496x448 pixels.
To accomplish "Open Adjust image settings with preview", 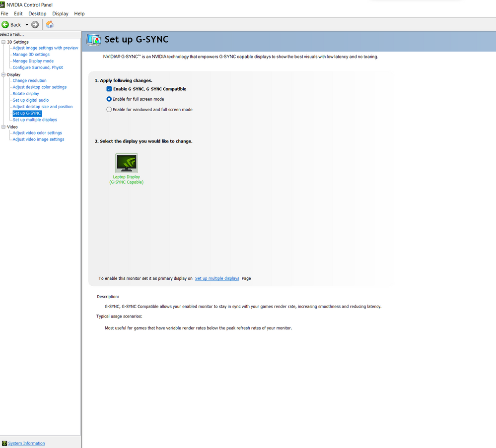I will tap(45, 48).
